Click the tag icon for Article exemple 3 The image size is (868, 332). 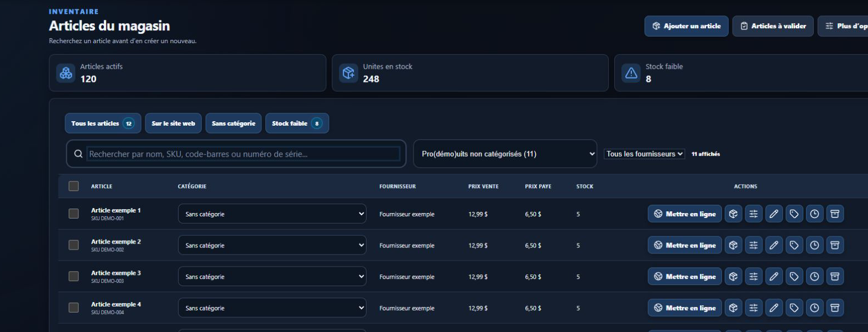[794, 277]
